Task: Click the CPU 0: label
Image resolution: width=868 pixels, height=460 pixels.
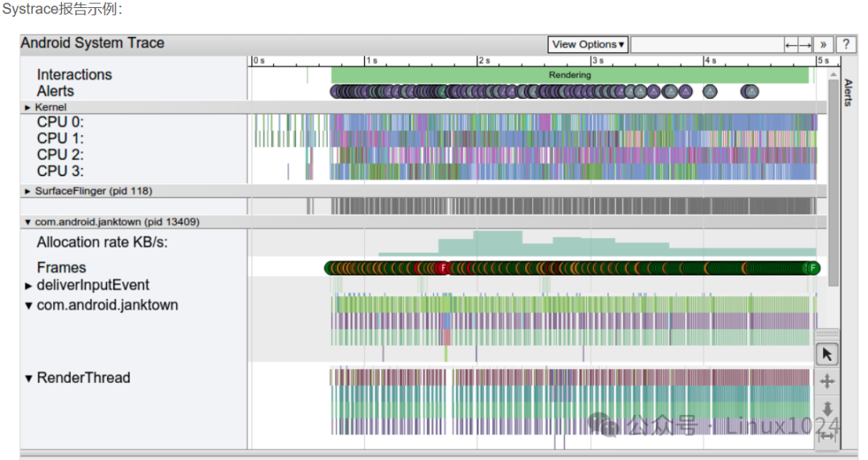Action: coord(60,122)
